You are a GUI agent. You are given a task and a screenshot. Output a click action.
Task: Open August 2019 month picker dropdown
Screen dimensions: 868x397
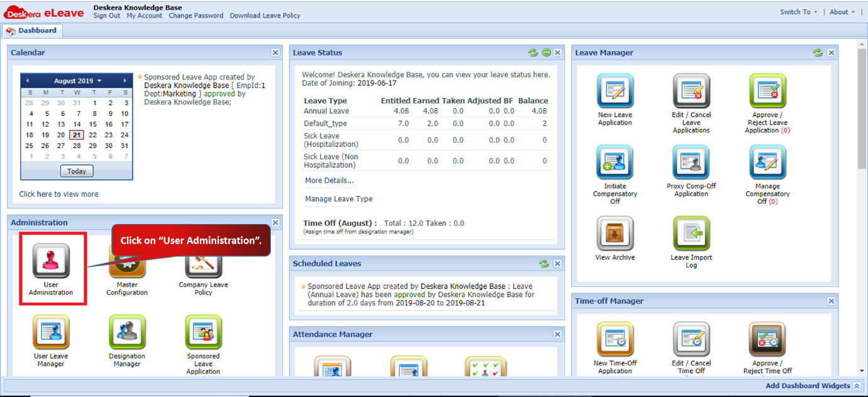coord(77,81)
